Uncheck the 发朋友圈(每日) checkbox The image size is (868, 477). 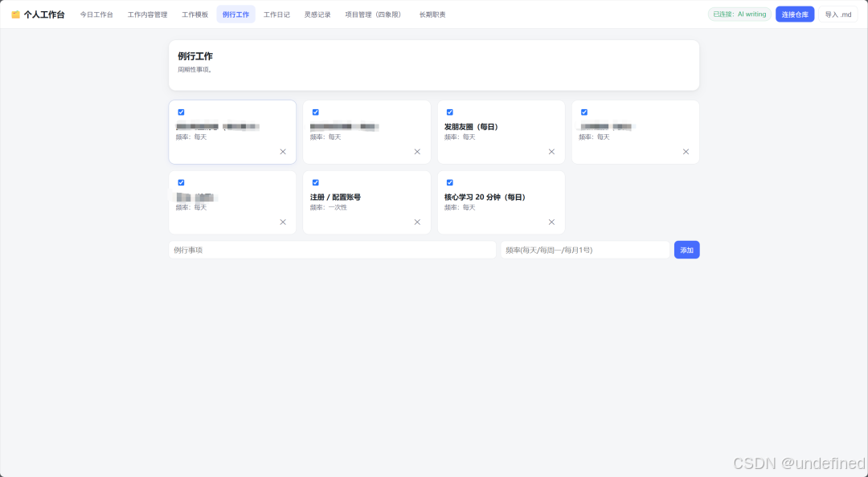coord(449,112)
